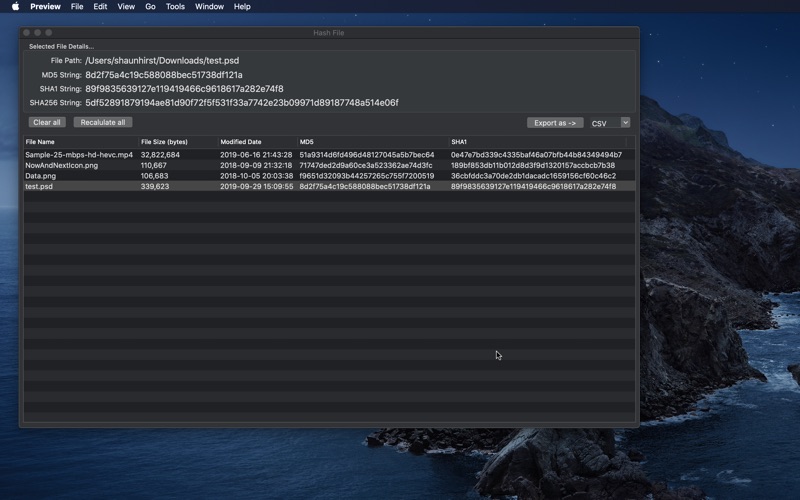This screenshot has width=800, height=500.
Task: Click MD5 cell starting 71747ded2d9
Action: point(366,165)
